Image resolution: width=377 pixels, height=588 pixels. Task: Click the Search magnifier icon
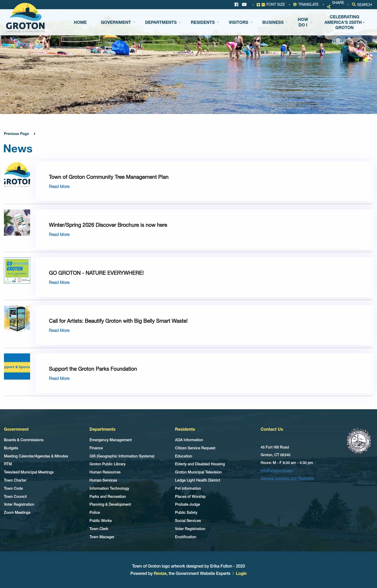tap(354, 4)
